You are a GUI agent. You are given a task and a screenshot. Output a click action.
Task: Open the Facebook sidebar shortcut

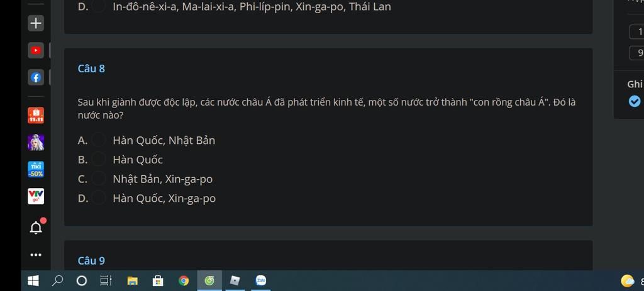[36, 77]
